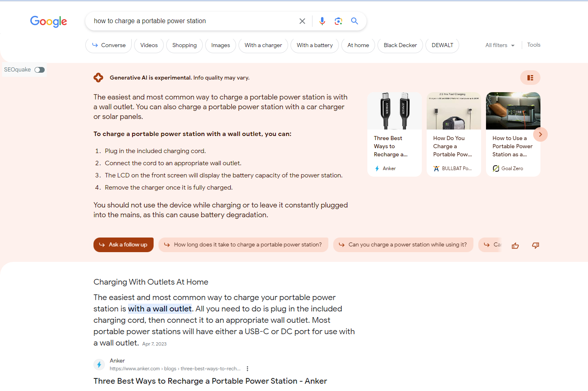This screenshot has width=588, height=391.
Task: Open the Goal Zero source card
Action: pyautogui.click(x=513, y=134)
